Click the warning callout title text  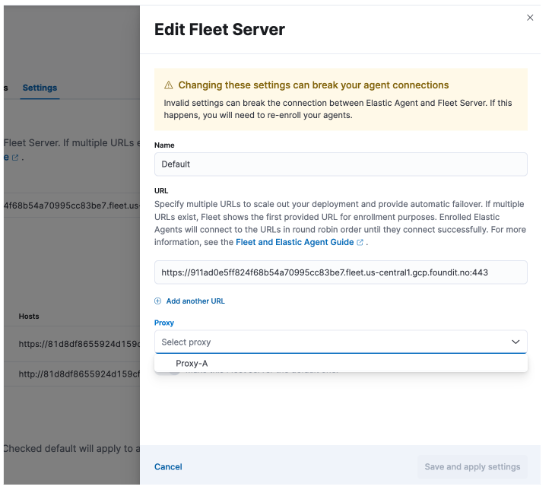313,85
